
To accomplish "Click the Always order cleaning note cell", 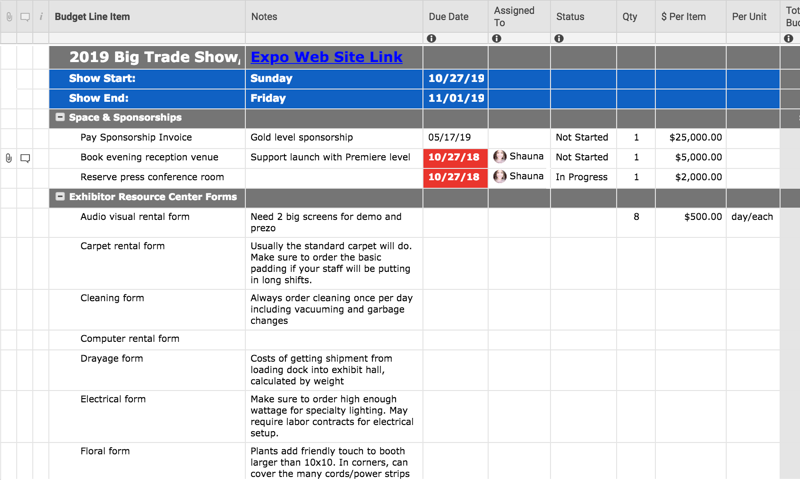I will (334, 310).
